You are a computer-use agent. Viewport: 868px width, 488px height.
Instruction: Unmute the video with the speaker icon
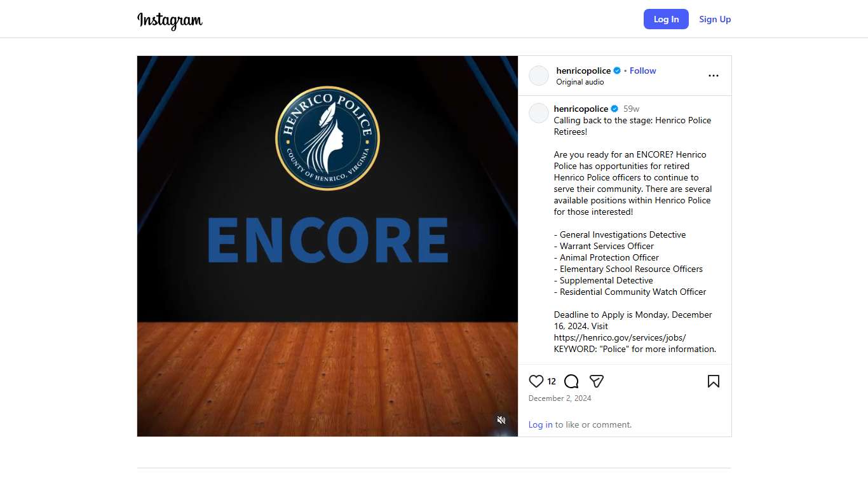click(x=501, y=420)
